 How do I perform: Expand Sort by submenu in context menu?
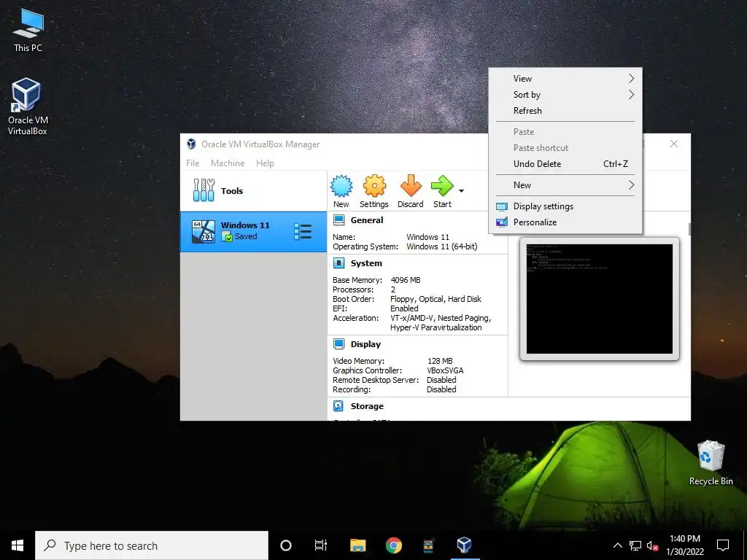(x=565, y=95)
